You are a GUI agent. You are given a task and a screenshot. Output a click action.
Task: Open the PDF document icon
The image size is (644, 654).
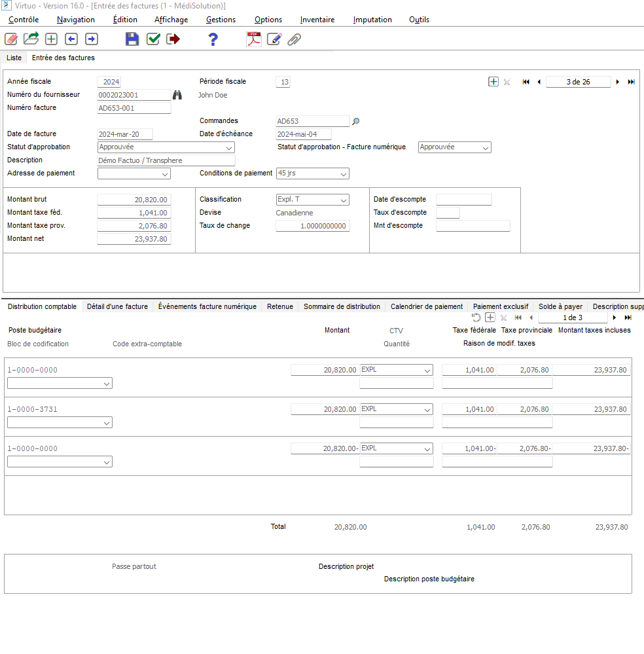tap(254, 39)
